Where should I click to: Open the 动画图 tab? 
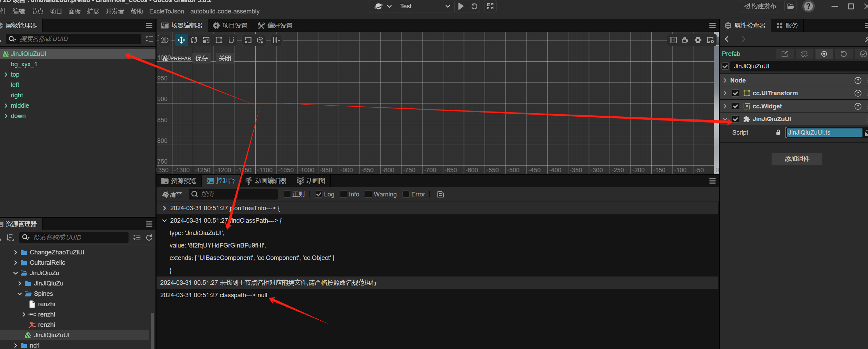click(311, 181)
